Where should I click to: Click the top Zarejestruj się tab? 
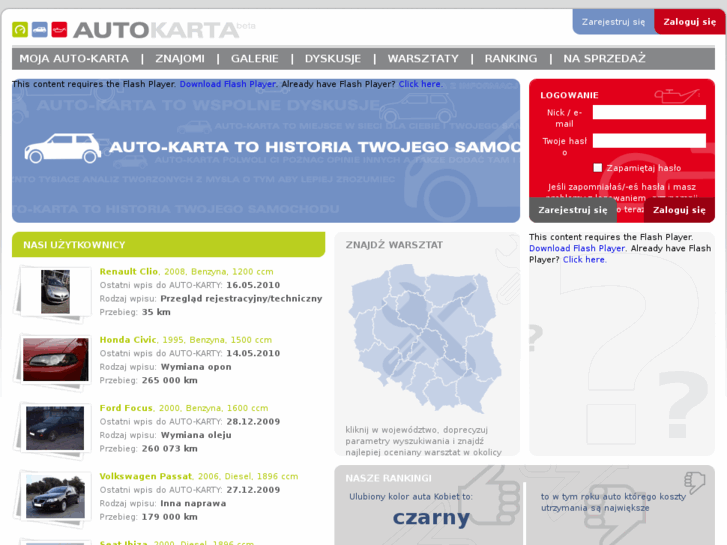click(x=613, y=22)
